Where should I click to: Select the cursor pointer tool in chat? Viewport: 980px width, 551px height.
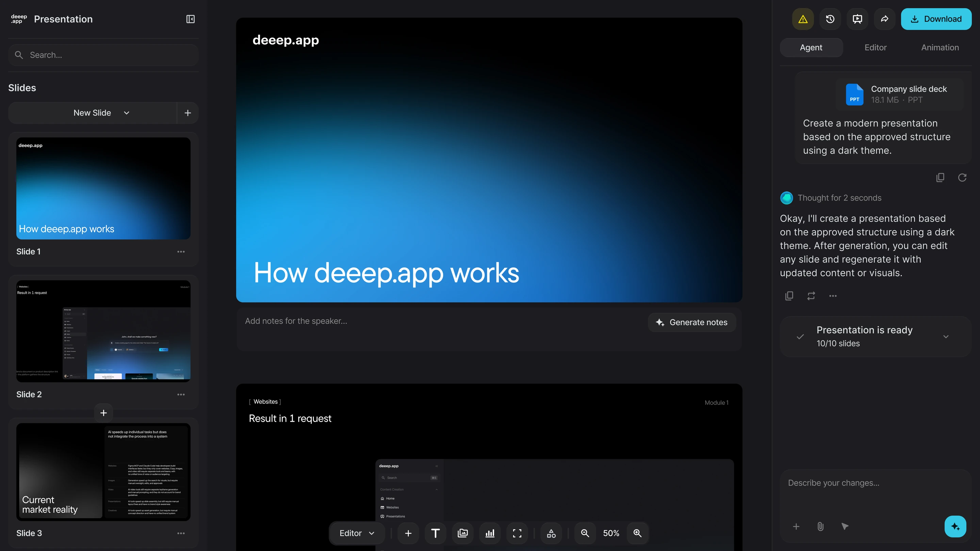tap(845, 527)
